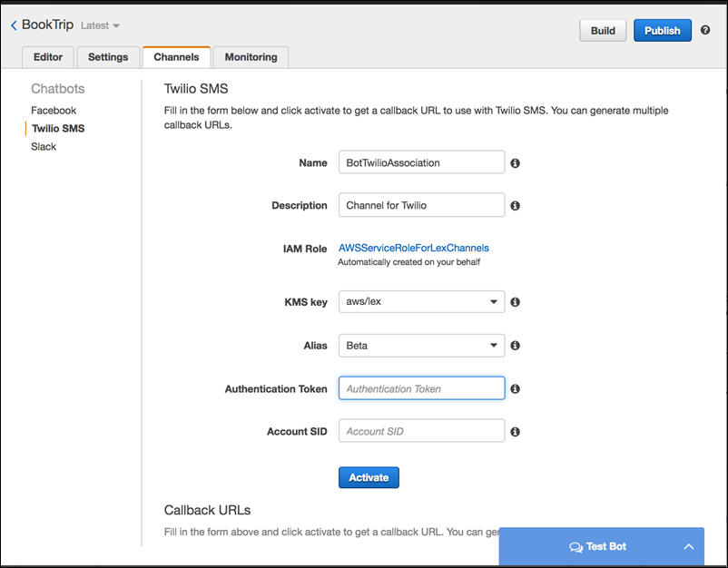Click the Publish button

pos(662,31)
